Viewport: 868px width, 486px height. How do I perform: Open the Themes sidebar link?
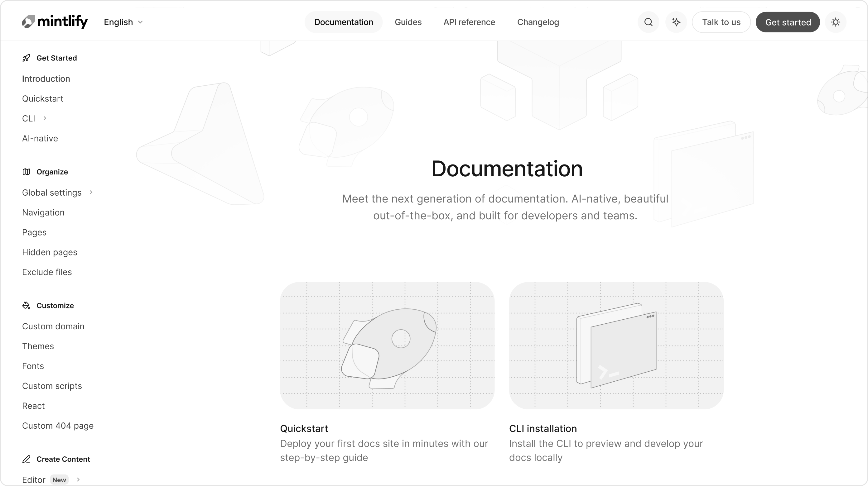pyautogui.click(x=38, y=346)
